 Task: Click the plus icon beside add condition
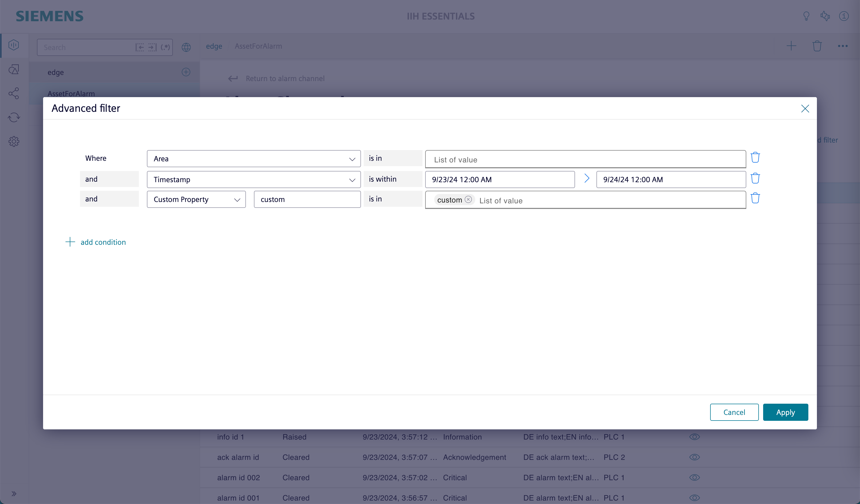coord(70,242)
